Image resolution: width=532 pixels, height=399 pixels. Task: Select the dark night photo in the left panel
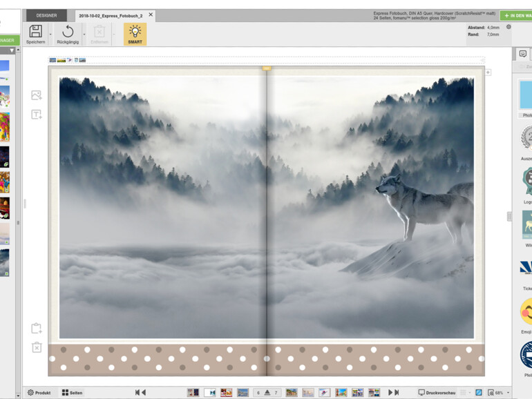(5, 157)
